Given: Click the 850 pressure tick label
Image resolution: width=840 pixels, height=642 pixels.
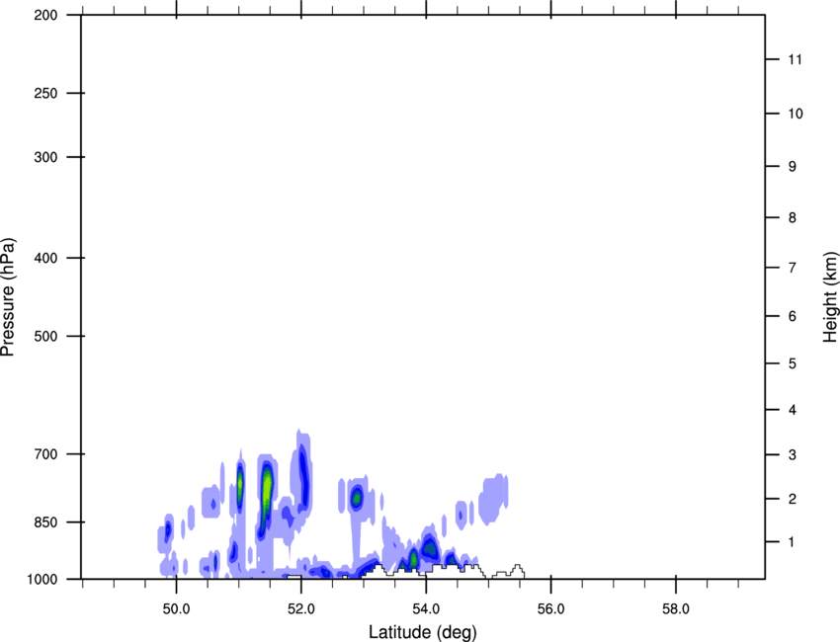Looking at the screenshot, I should tap(45, 522).
